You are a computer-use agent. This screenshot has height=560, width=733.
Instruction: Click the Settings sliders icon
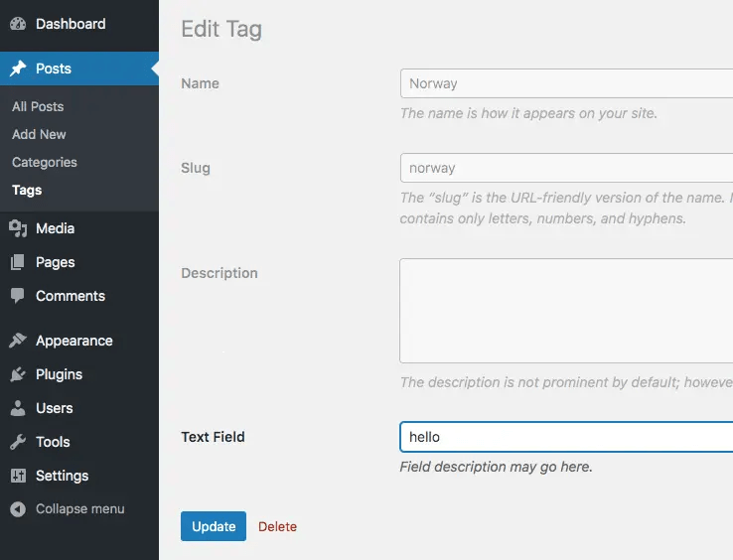coord(18,476)
